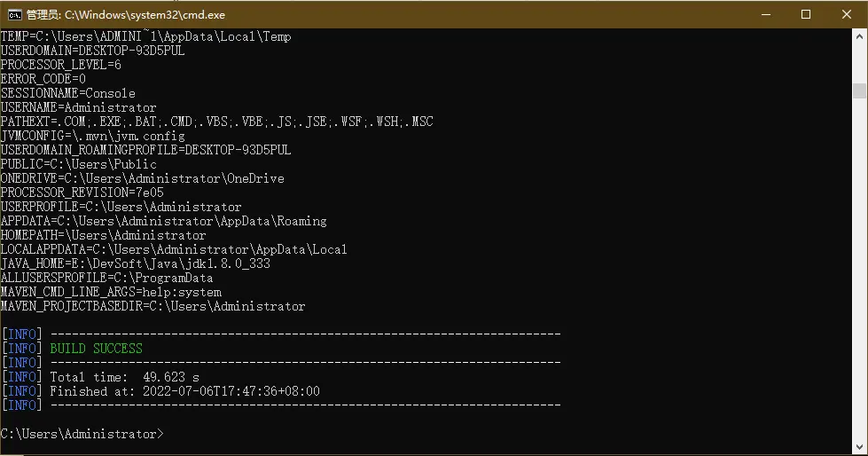Viewport: 868px width, 456px height.
Task: Click the scrollbar down arrow
Action: (x=859, y=446)
